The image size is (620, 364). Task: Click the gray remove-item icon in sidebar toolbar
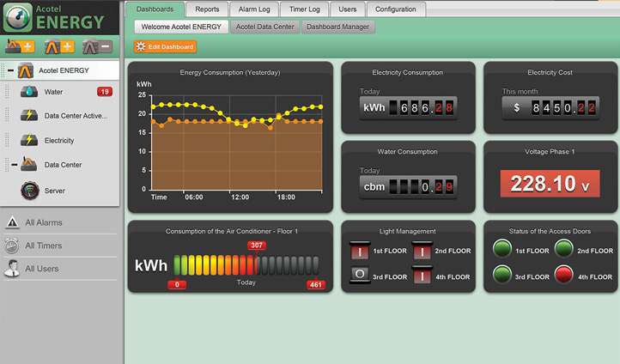(x=97, y=46)
